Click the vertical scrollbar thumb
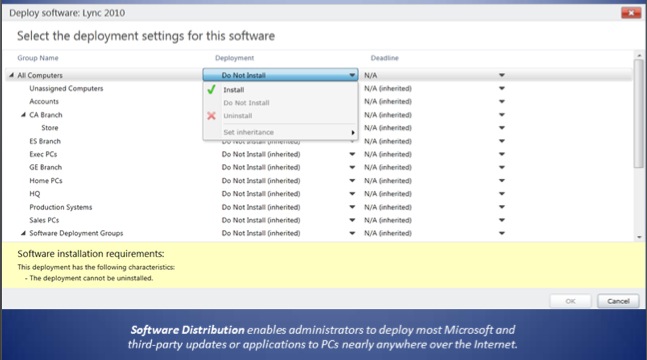Image resolution: width=647 pixels, height=360 pixels. click(639, 114)
